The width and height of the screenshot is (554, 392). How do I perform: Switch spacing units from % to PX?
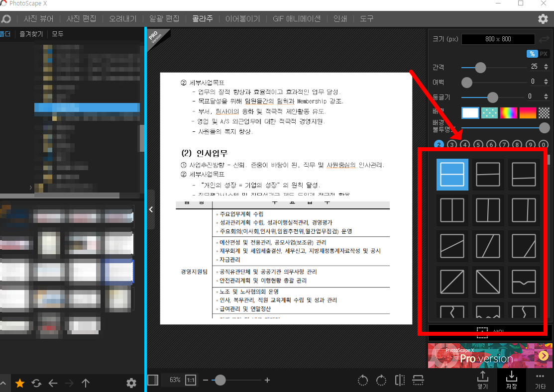[x=543, y=53]
